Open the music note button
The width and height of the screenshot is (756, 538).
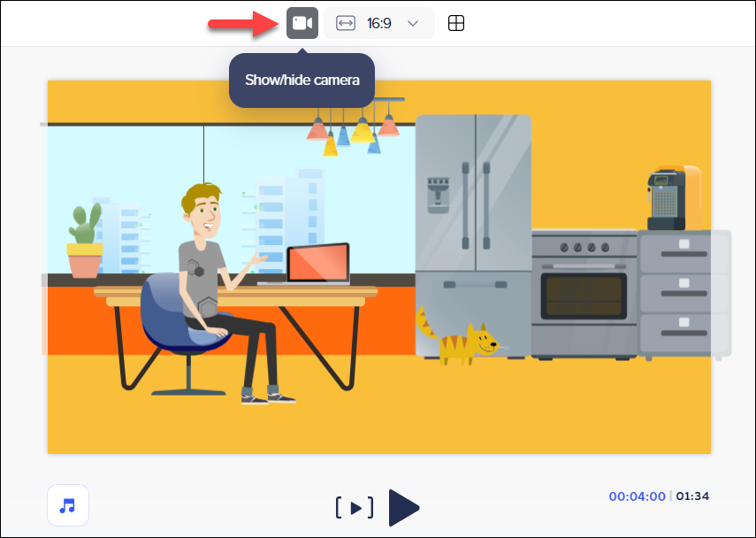click(68, 505)
